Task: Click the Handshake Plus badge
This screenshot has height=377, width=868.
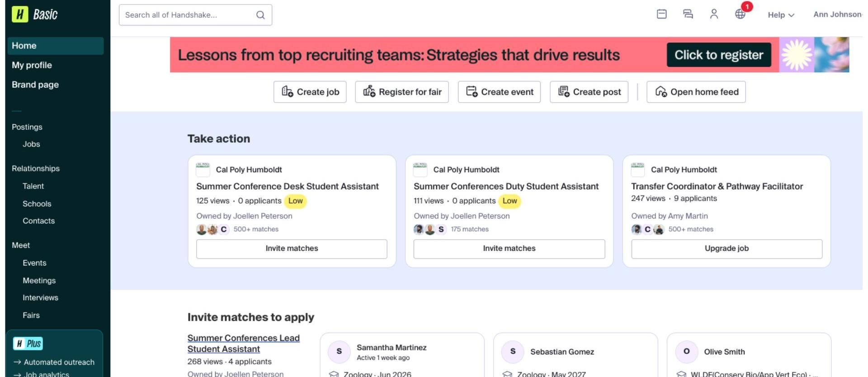Action: 28,344
